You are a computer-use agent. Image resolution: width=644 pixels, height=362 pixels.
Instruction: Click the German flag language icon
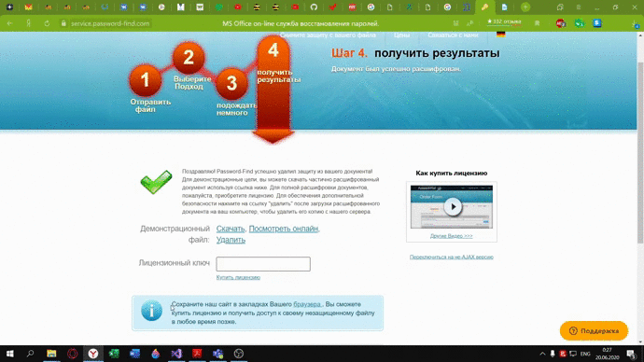500,35
